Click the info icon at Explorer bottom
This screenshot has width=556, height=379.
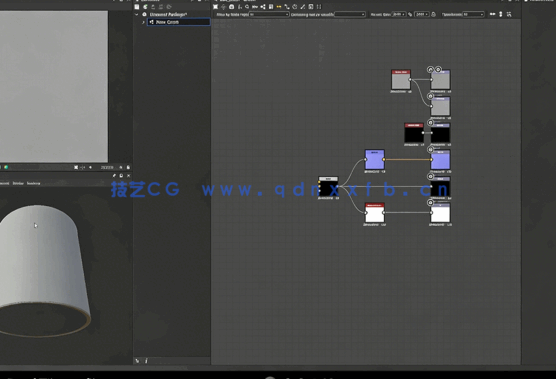(146, 361)
